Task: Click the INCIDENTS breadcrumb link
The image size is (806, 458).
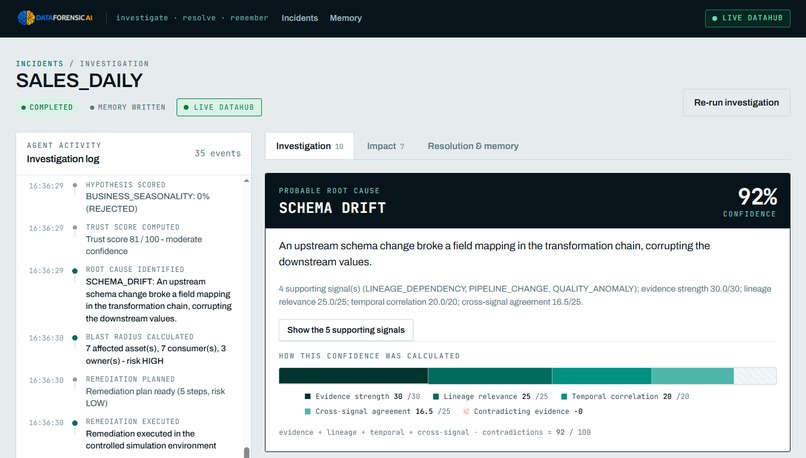Action: (40, 64)
